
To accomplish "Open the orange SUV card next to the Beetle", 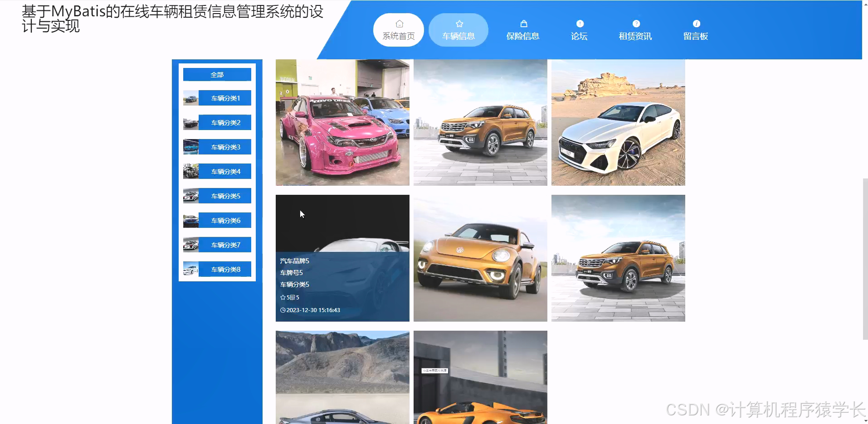I will tap(618, 258).
